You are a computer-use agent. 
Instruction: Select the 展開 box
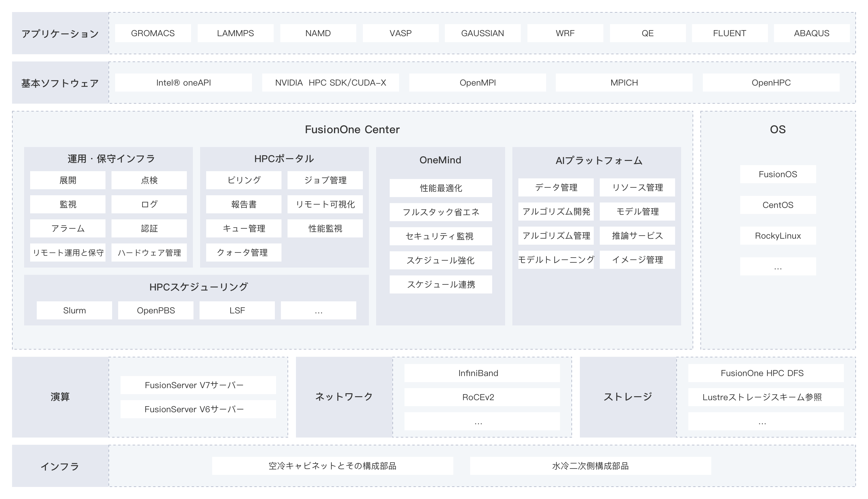point(68,180)
